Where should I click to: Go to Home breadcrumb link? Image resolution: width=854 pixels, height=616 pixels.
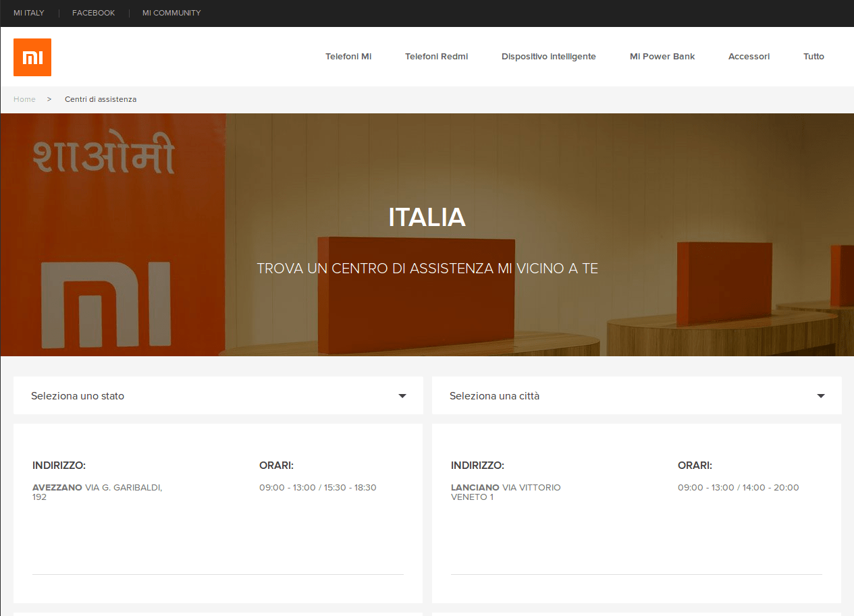(24, 99)
